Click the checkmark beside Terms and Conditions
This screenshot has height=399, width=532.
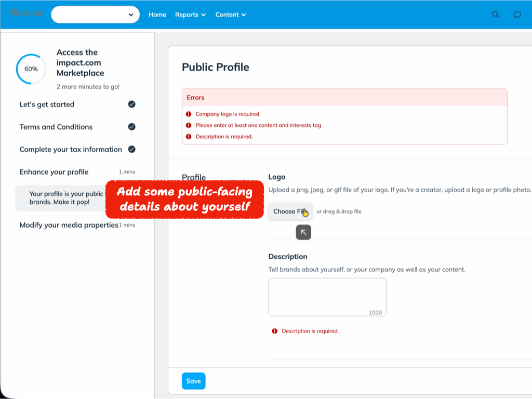tap(131, 127)
